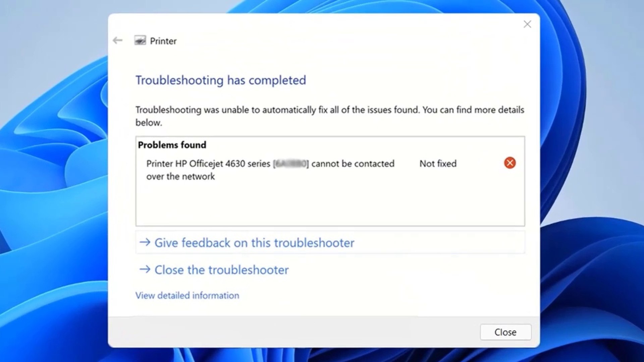Screen dimensions: 644x362
Task: Click the Printer title text
Action: (x=163, y=41)
